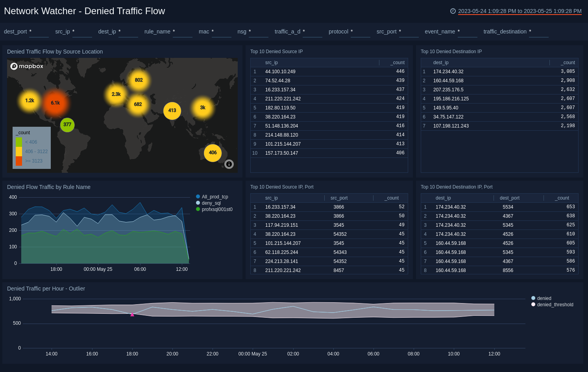Click dest_port value 8556
The height and width of the screenshot is (372, 588).
508,270
